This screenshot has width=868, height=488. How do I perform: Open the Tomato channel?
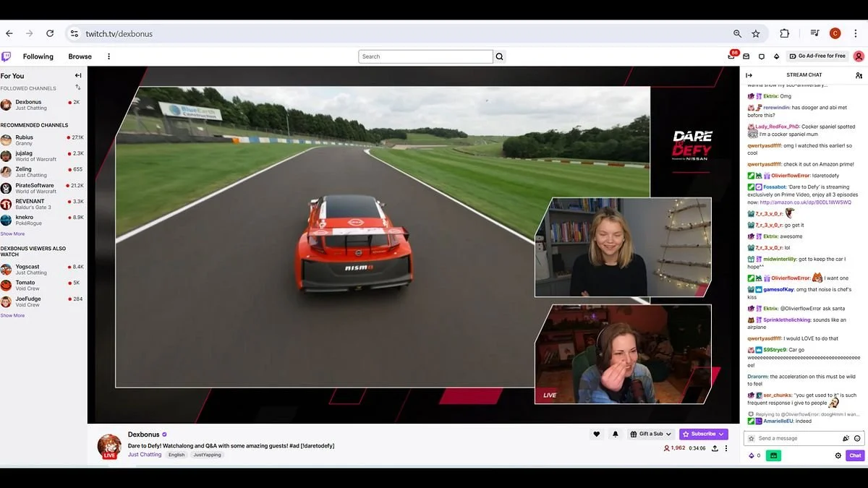click(42, 286)
